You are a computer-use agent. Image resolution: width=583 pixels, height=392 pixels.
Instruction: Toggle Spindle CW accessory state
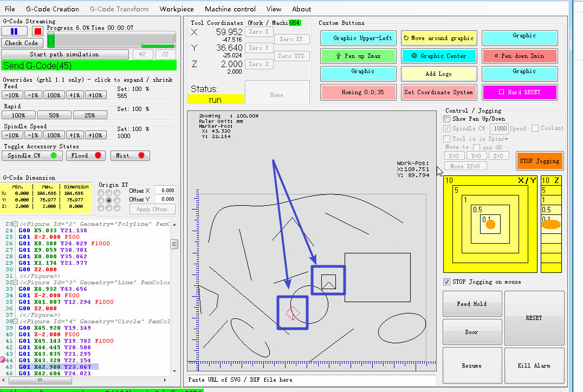point(31,156)
